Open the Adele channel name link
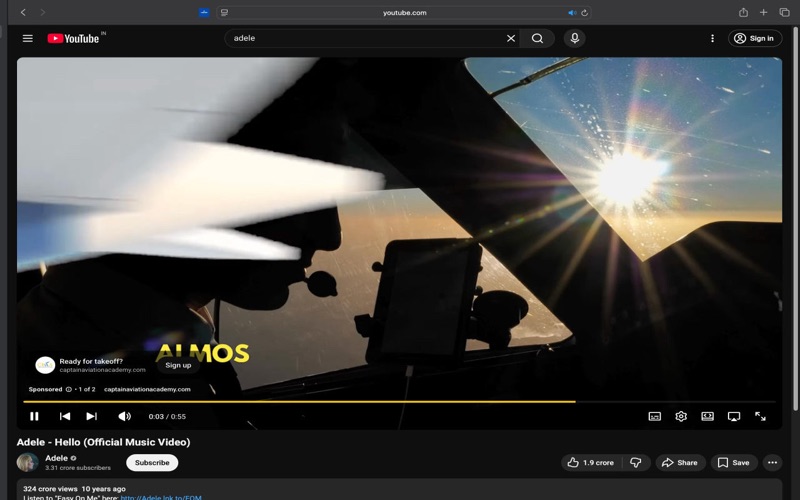Screen dimensions: 800x500 (56, 458)
